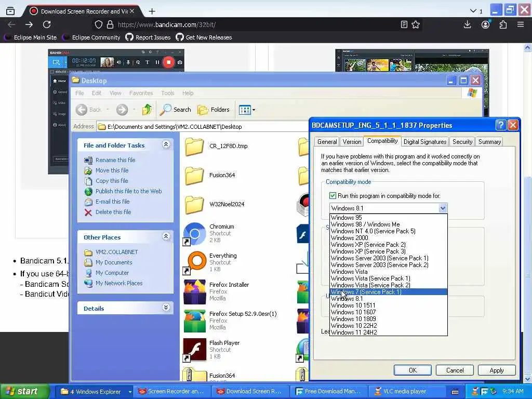Switch to the Version tab
The image size is (532, 399).
coord(352,142)
